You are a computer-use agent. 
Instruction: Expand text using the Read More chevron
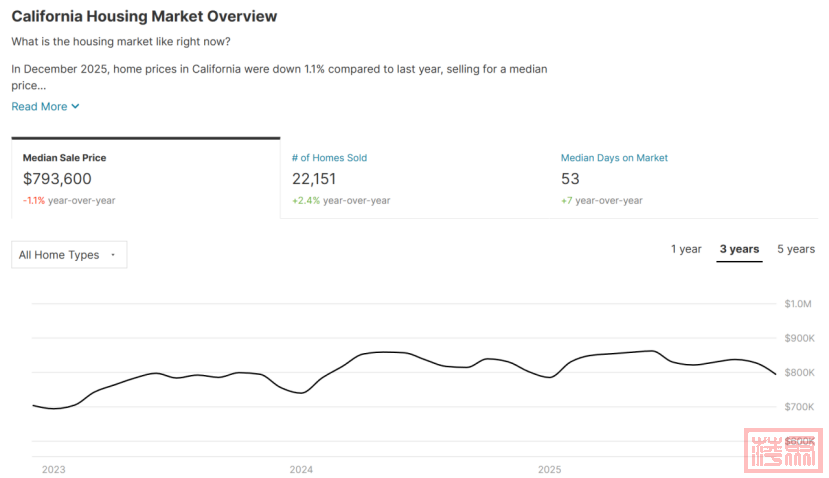click(76, 107)
